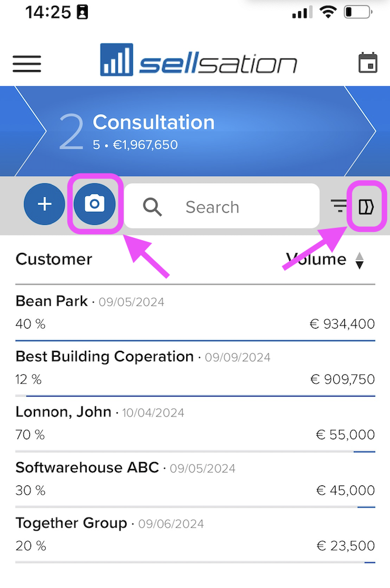390x588 pixels.
Task: Click Bean Park 40% progress bar
Action: click(195, 340)
